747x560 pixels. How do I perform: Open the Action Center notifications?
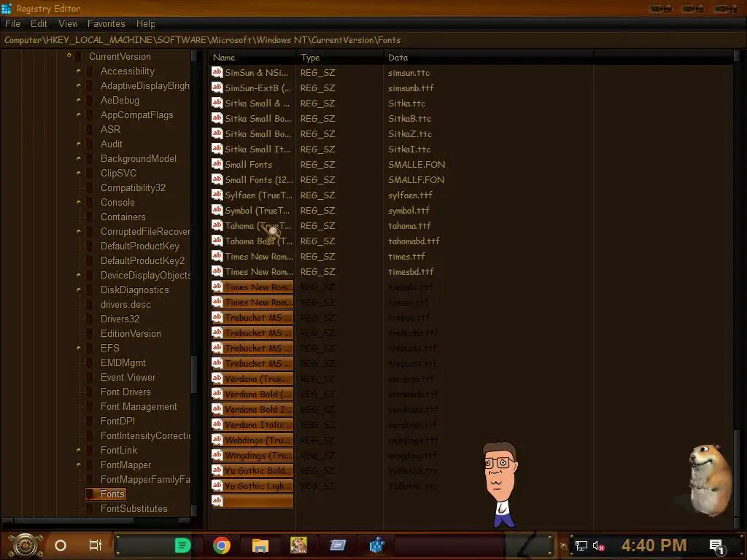tap(717, 546)
